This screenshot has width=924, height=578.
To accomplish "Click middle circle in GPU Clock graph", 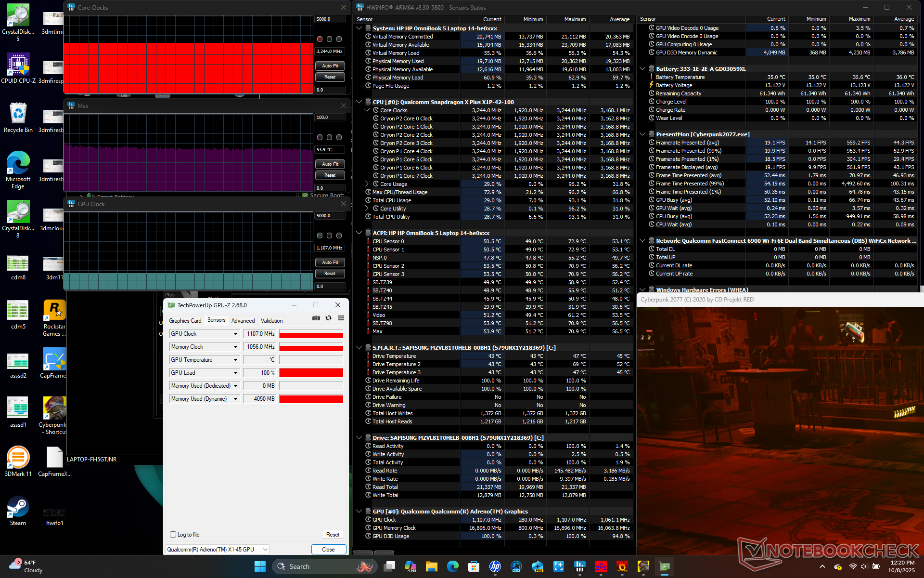I will [x=329, y=236].
